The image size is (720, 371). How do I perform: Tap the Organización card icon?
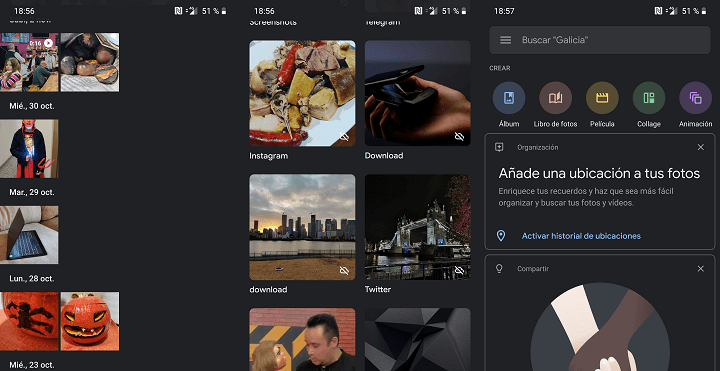click(499, 147)
